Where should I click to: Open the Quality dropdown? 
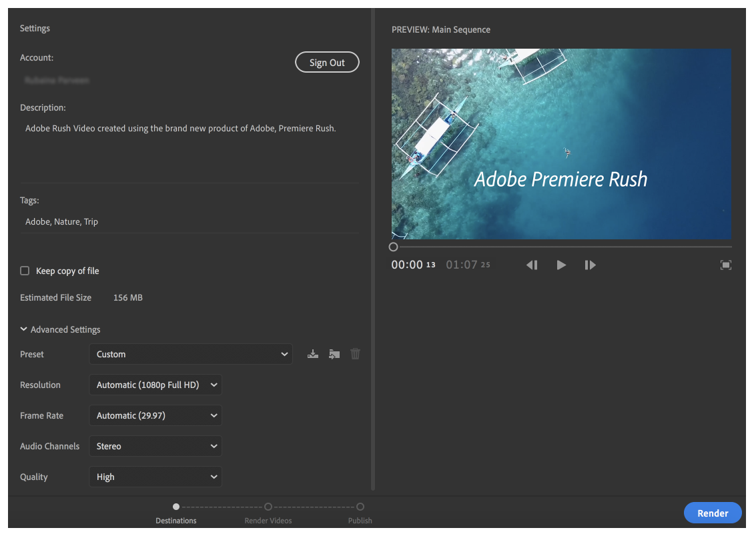(155, 477)
